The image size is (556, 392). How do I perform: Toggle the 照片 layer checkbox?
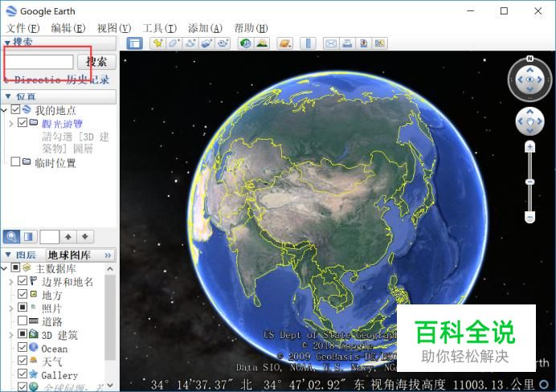click(22, 307)
